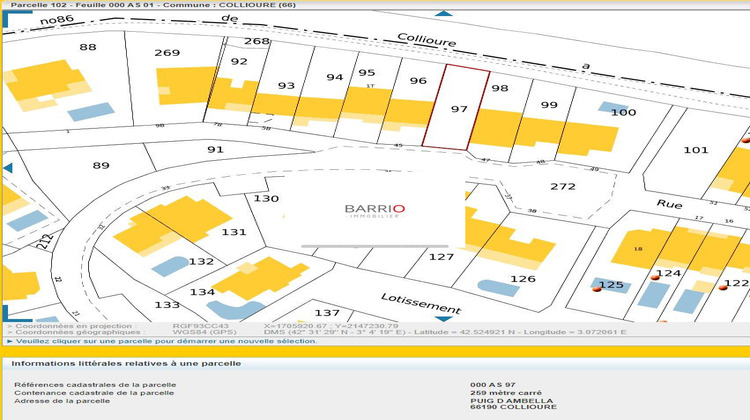Select parcel 89 on the map
The height and width of the screenshot is (420, 750).
(101, 166)
